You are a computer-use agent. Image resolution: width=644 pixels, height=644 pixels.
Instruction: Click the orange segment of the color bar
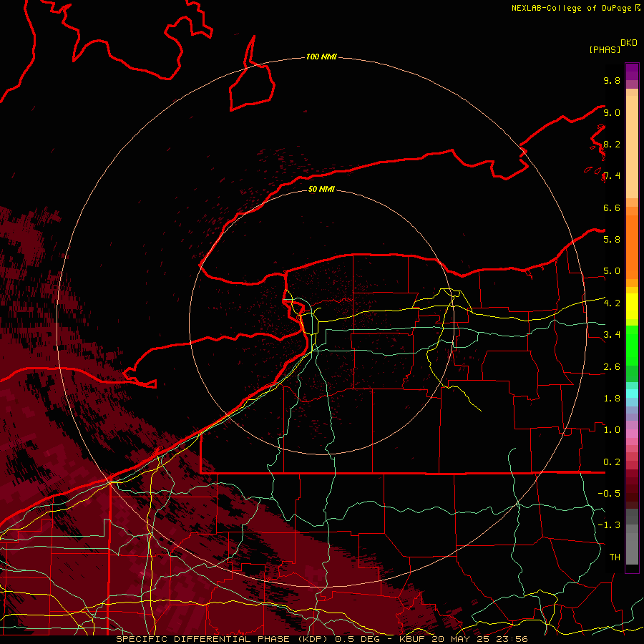[632, 246]
